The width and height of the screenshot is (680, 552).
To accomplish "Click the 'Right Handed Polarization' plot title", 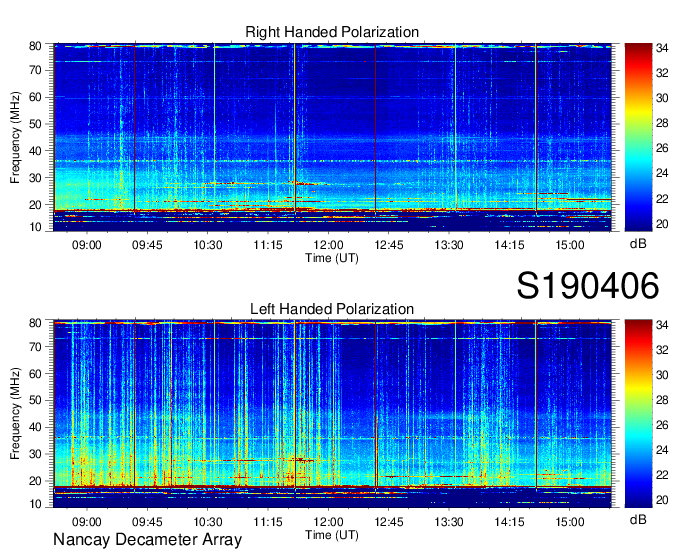I will tap(332, 32).
